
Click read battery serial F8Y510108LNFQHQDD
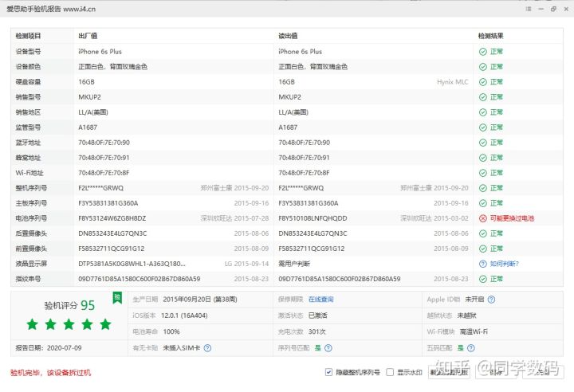313,218
